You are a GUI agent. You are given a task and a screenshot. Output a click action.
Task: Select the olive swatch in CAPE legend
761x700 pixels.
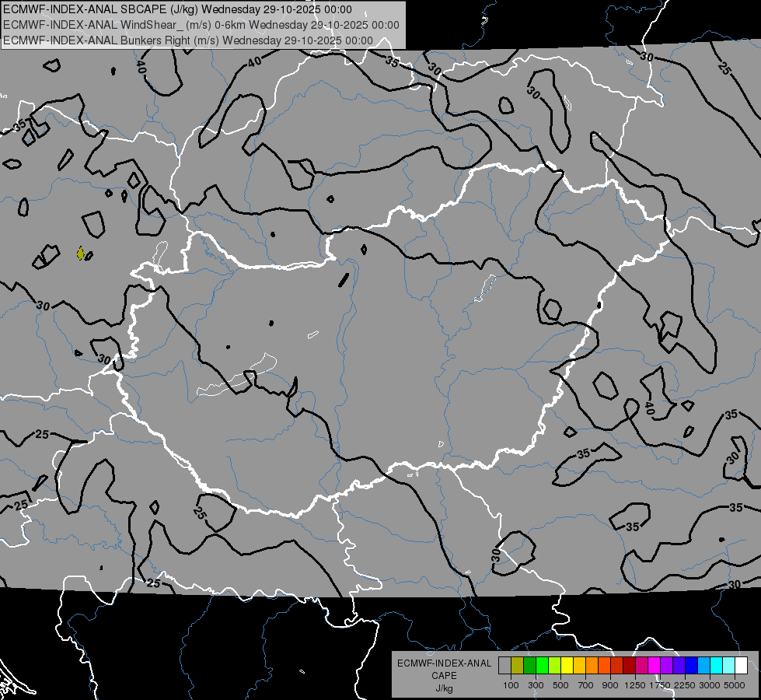click(x=518, y=666)
